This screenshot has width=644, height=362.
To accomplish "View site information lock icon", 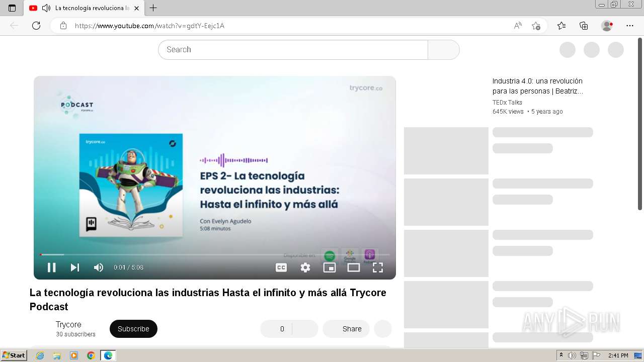I will click(x=63, y=26).
